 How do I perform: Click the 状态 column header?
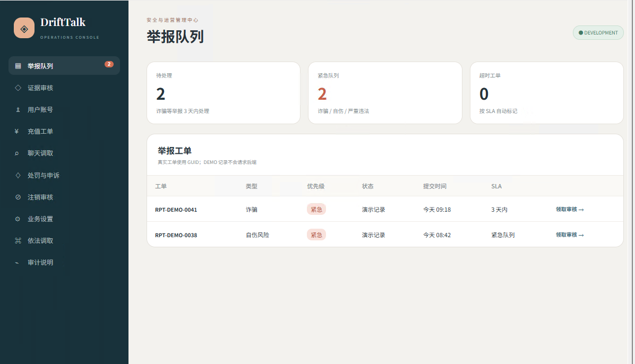[368, 186]
